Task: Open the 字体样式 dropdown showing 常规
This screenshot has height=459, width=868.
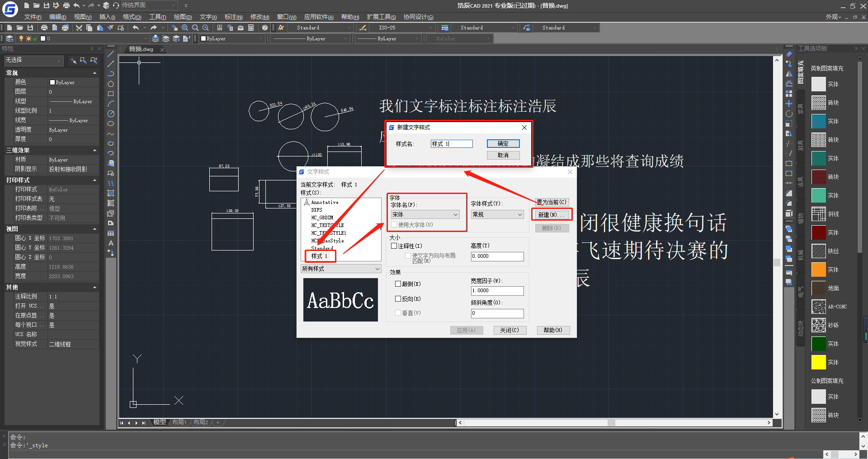Action: 497,214
